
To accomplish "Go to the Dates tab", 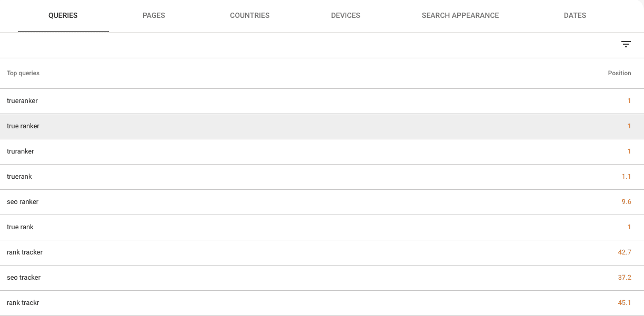I will 575,16.
